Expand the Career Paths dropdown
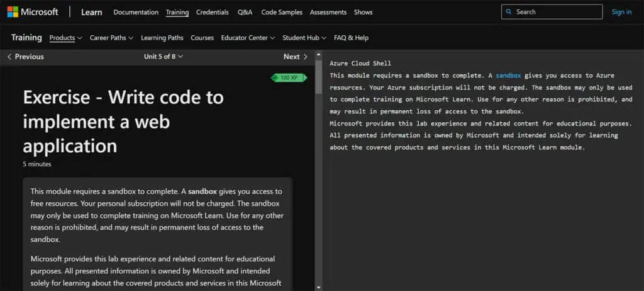 (111, 38)
